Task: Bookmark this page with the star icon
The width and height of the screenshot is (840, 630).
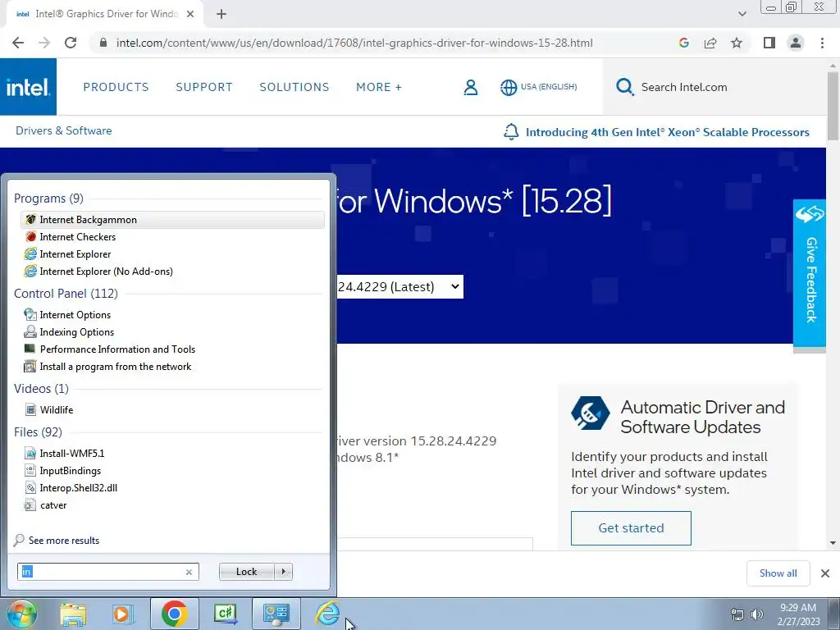Action: click(x=737, y=43)
